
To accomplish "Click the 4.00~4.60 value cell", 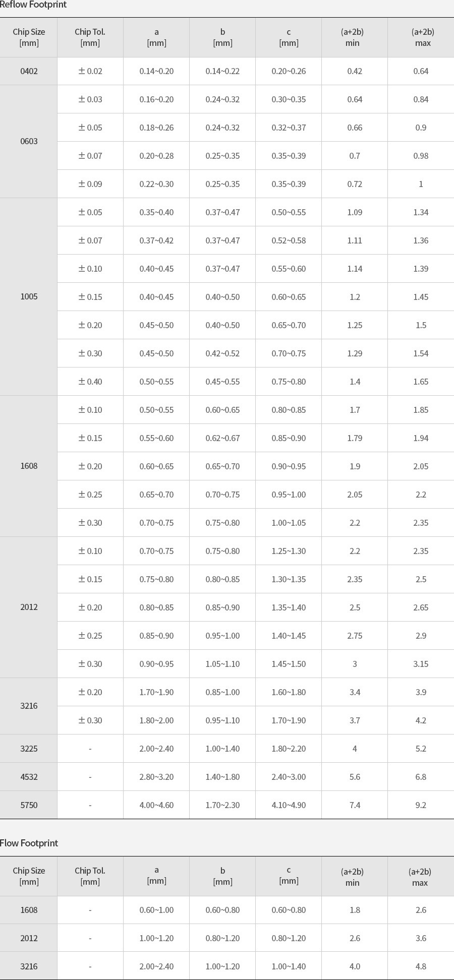I will pos(156,805).
